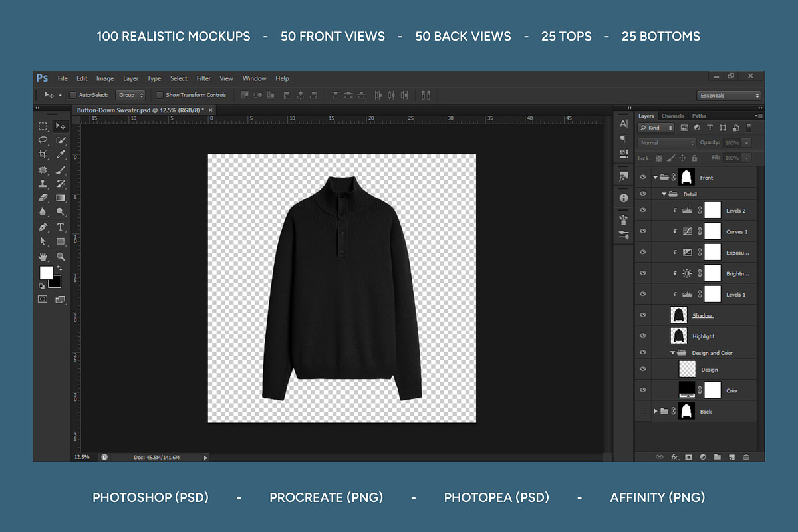Collapse the Design and Color group
The height and width of the screenshot is (532, 798).
click(x=672, y=353)
